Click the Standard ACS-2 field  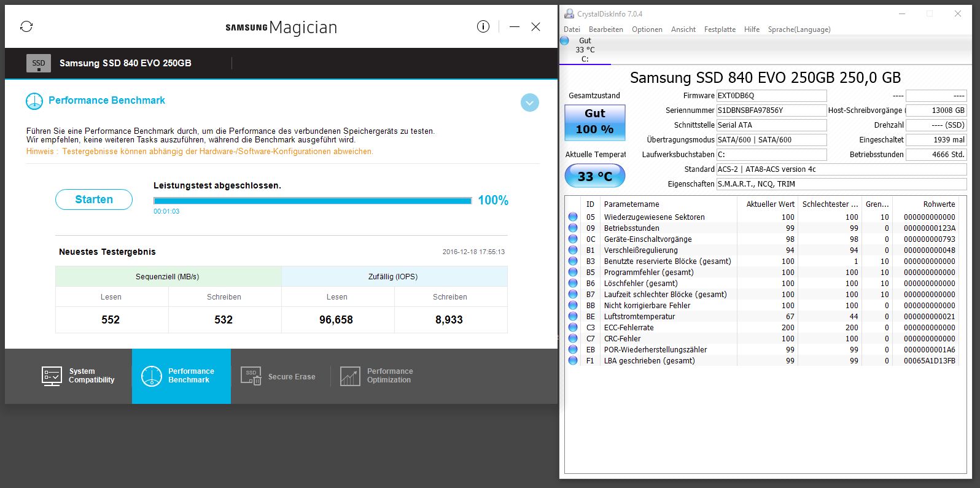pyautogui.click(x=841, y=169)
